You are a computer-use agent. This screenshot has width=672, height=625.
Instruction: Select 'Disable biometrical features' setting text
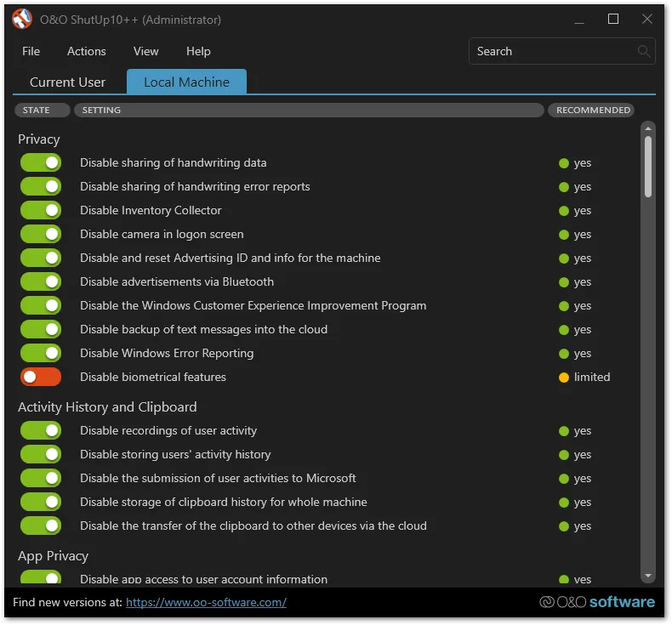(x=153, y=377)
